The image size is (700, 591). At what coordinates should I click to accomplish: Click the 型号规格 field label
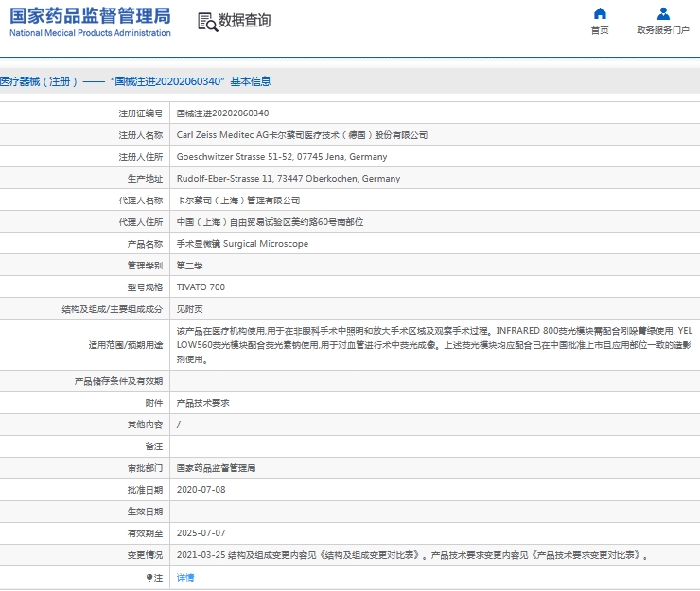coord(145,287)
